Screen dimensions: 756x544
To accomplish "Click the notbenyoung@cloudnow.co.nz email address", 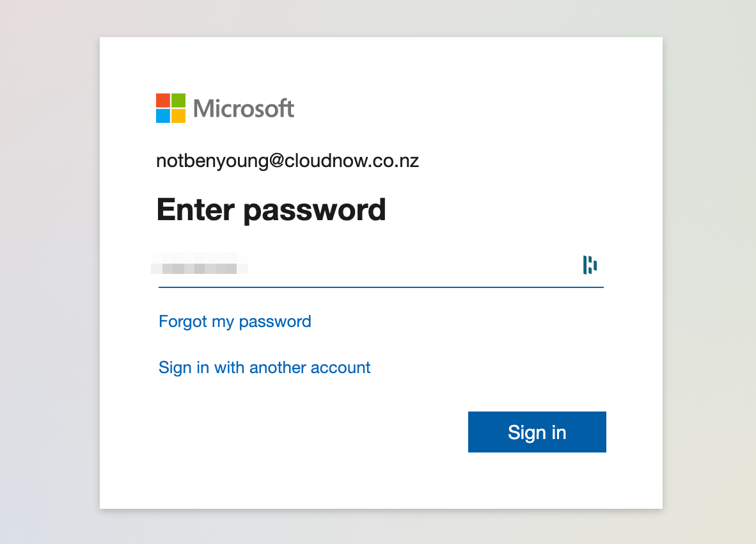I will (x=287, y=161).
